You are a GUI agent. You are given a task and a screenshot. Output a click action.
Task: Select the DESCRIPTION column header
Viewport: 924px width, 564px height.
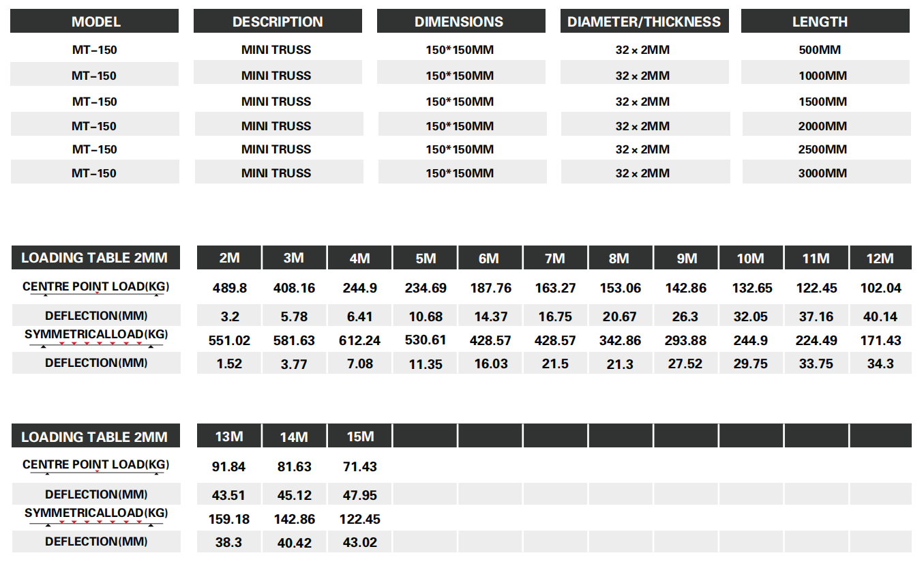tap(278, 22)
